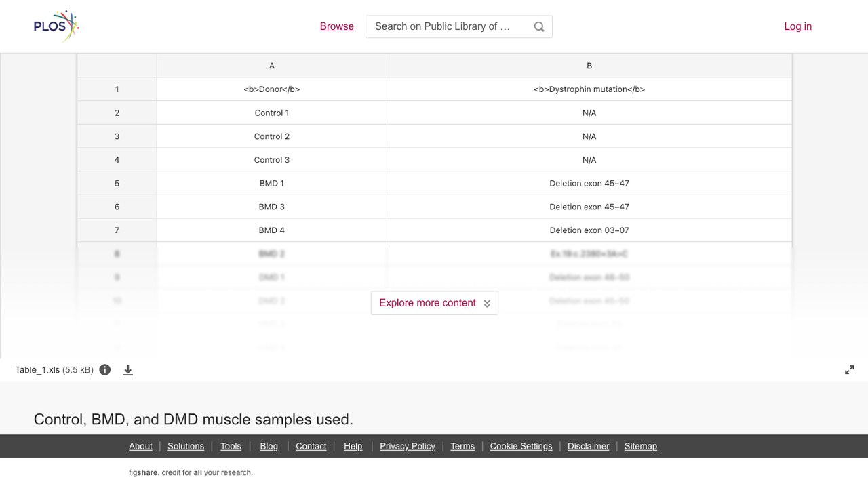Open the About footer link
The image size is (868, 488).
coord(141,446)
